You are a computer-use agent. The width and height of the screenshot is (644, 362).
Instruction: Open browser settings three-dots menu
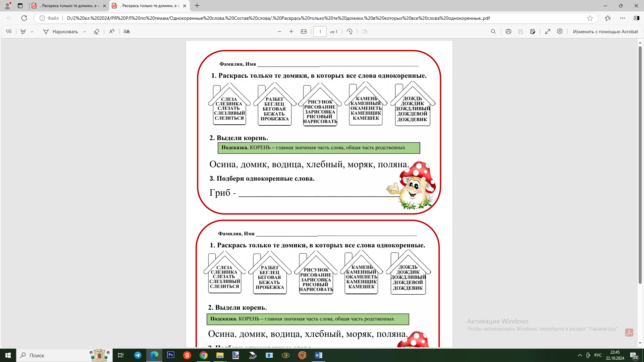[x=623, y=18]
